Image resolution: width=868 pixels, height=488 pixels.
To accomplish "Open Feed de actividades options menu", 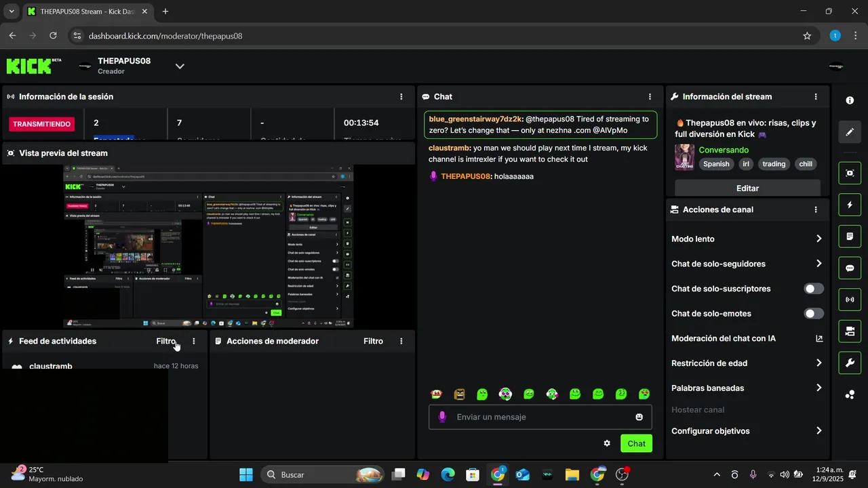I will (x=194, y=342).
